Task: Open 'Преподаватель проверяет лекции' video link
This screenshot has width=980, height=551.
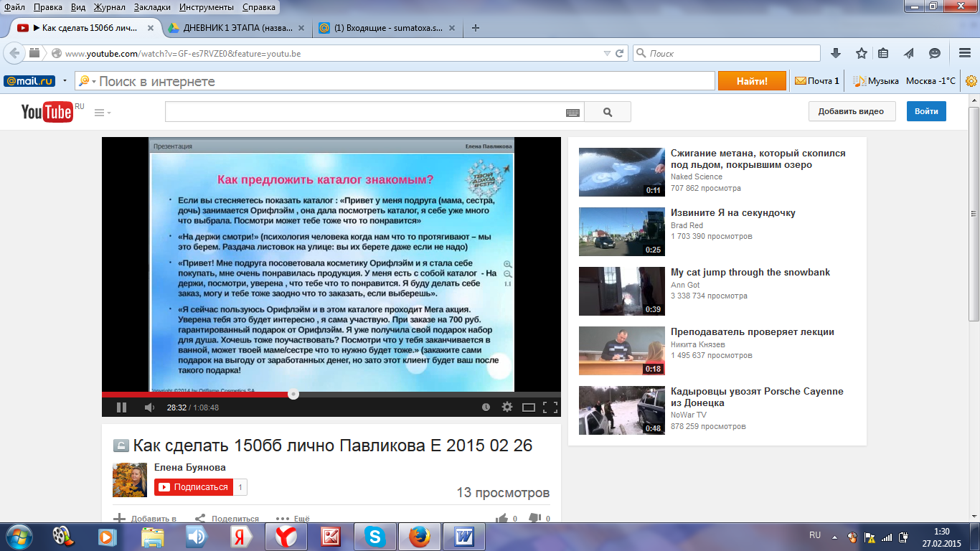Action: 753,332
